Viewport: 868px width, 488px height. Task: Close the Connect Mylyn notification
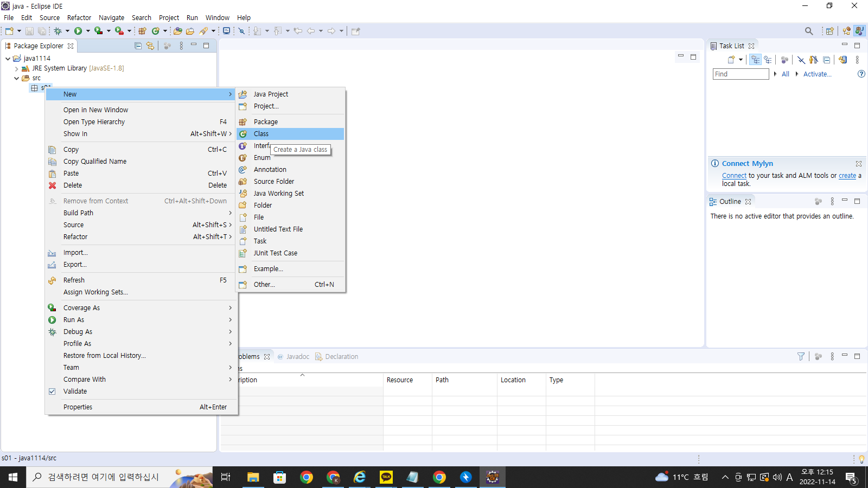(859, 164)
